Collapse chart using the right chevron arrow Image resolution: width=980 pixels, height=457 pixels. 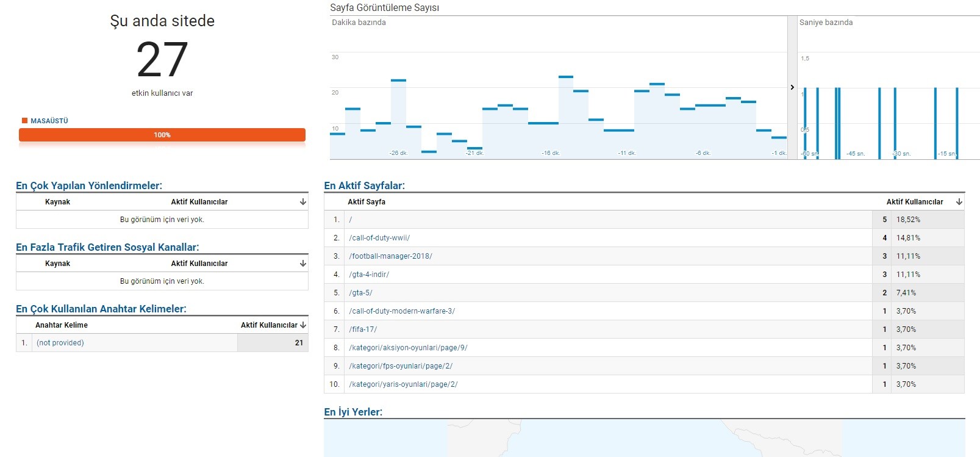click(x=792, y=87)
